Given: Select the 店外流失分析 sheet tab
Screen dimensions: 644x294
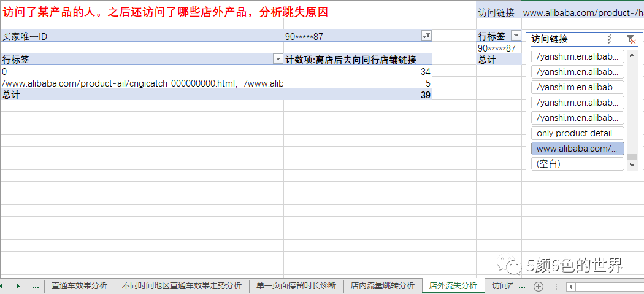Looking at the screenshot, I should click(x=453, y=286).
